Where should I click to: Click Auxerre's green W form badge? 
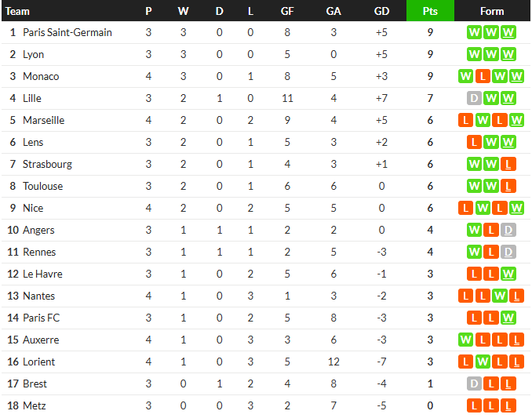click(465, 340)
